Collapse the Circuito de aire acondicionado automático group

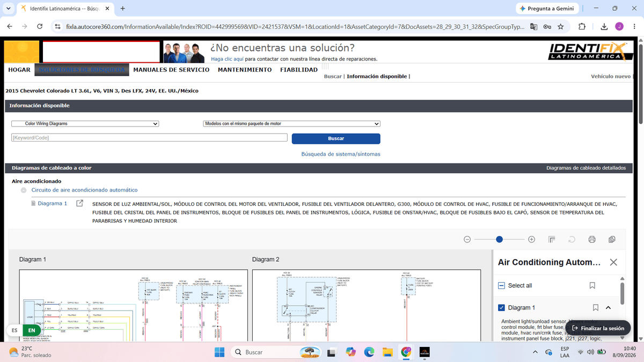[24, 190]
